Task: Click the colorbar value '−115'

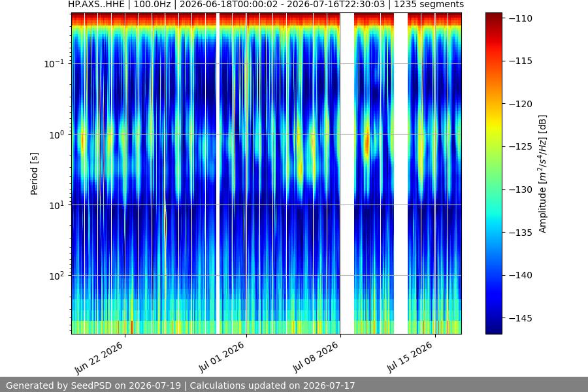Action: pos(521,61)
